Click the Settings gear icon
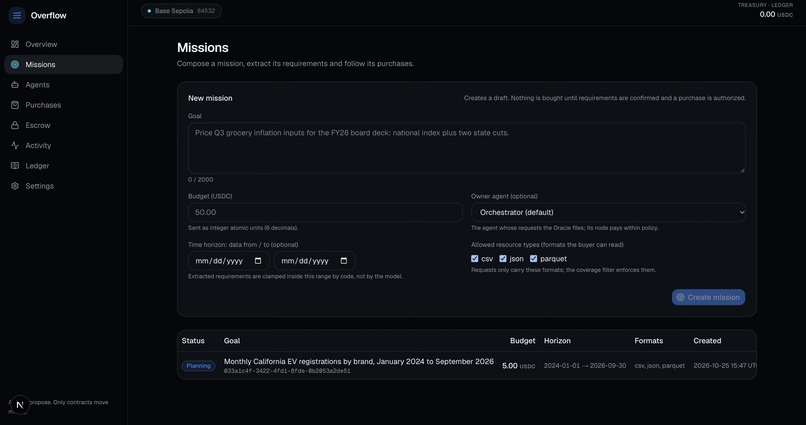 tap(15, 186)
